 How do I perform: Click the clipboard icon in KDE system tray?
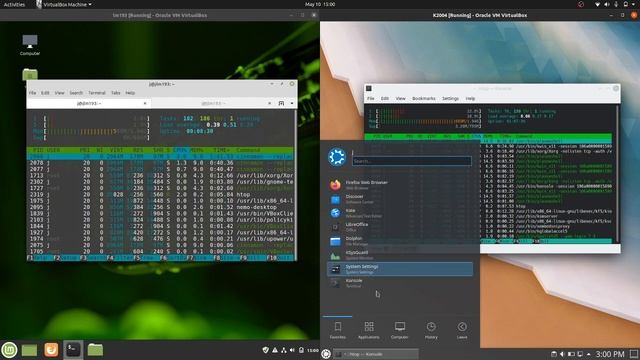pos(553,354)
